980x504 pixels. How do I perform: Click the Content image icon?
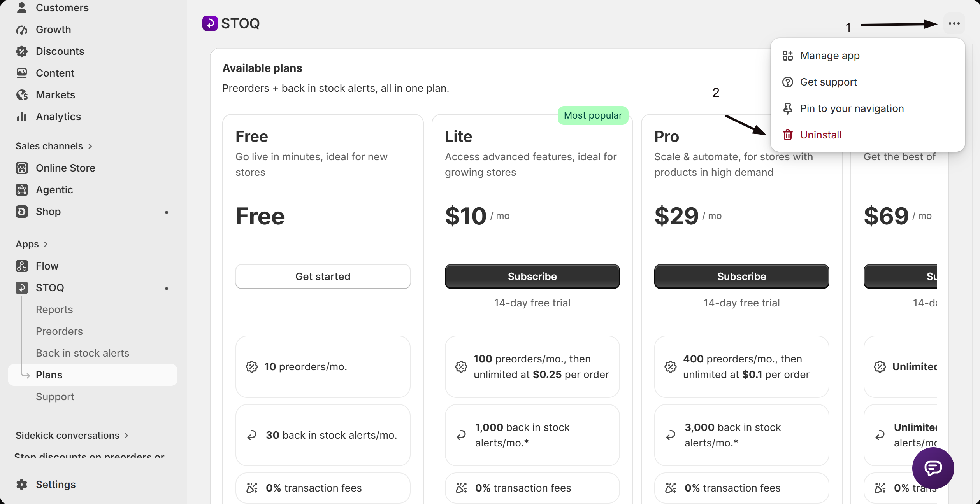pos(22,73)
